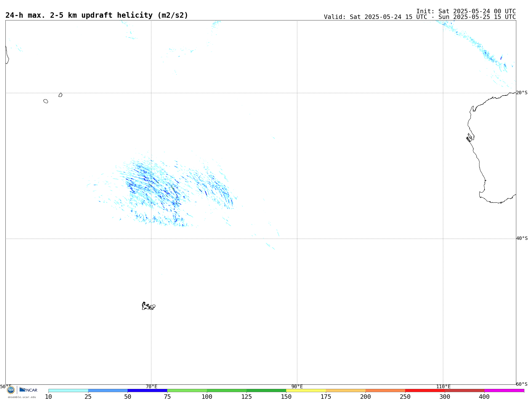The height and width of the screenshot is (400, 532).
Task: Click the colorbar value 300
Action: (x=445, y=397)
